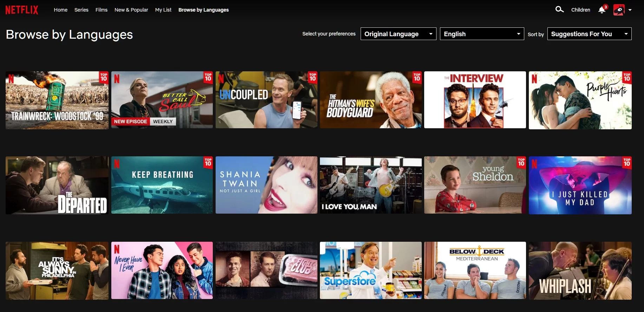The image size is (644, 312).
Task: Open My List page
Action: tap(163, 10)
